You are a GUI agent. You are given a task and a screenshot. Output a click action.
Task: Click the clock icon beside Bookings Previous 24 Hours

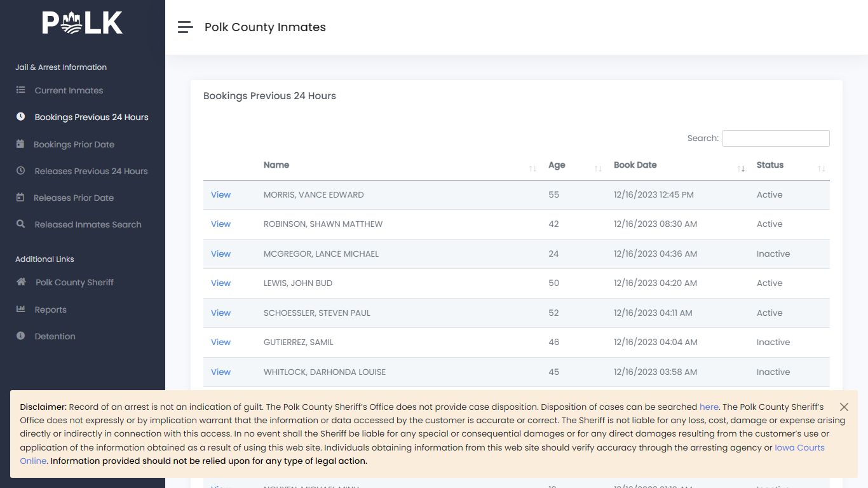coord(21,117)
